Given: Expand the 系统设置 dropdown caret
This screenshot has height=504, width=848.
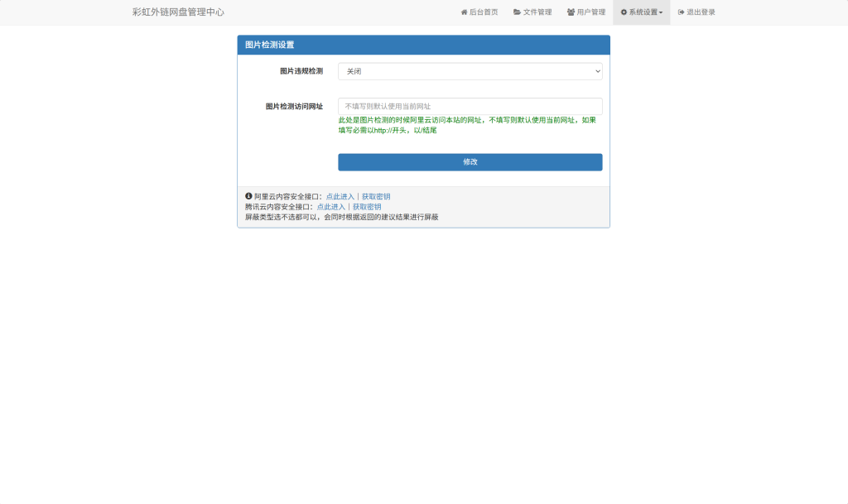Looking at the screenshot, I should [662, 12].
